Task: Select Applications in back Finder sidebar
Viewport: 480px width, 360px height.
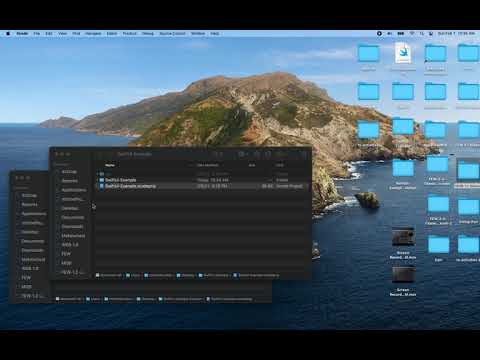Action: [34, 214]
